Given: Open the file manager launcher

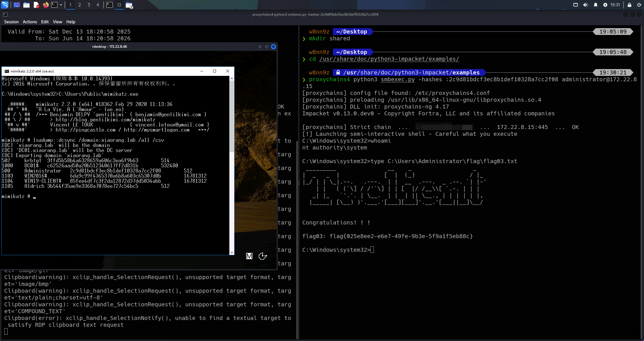Looking at the screenshot, I should [26, 5].
